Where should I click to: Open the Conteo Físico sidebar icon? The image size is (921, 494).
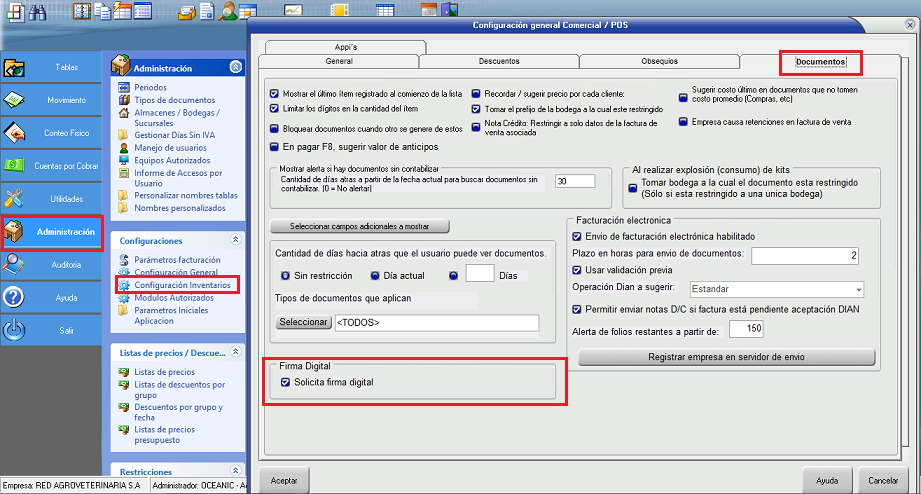[16, 133]
